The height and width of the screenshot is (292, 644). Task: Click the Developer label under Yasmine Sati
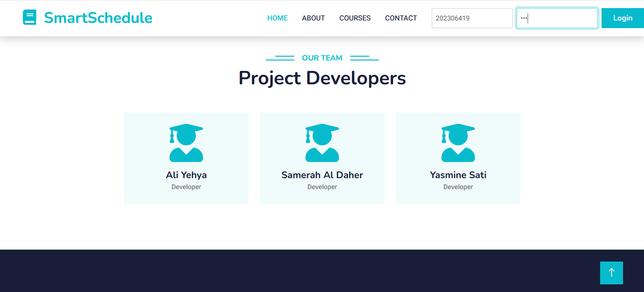(x=458, y=187)
